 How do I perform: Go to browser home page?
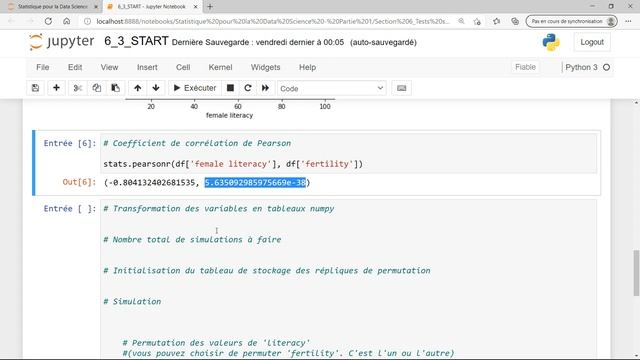[x=67, y=21]
